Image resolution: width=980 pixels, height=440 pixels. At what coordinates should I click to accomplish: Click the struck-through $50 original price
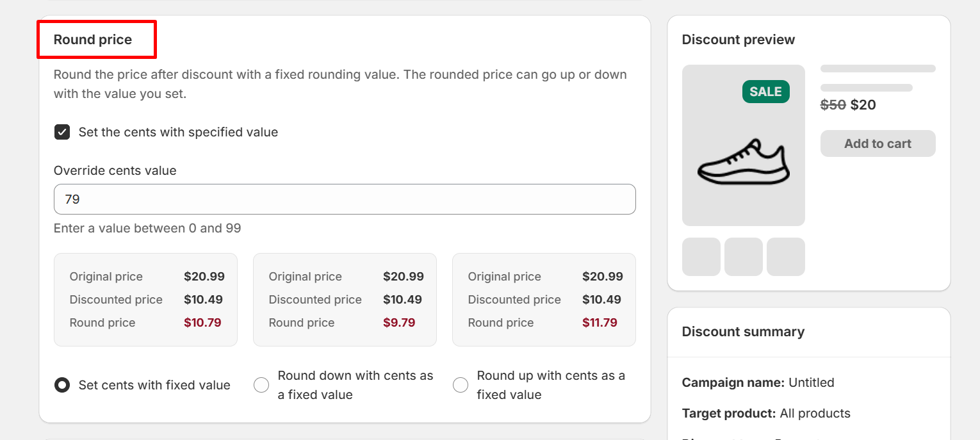coord(833,105)
